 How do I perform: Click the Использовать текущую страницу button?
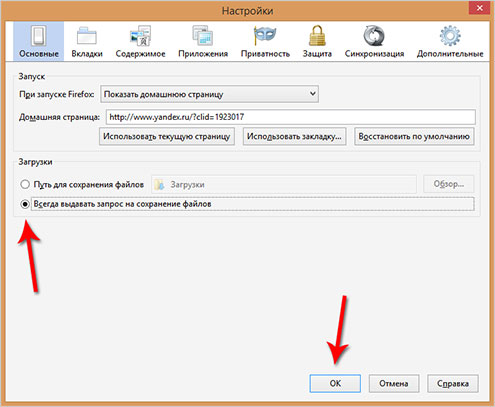pyautogui.click(x=167, y=136)
